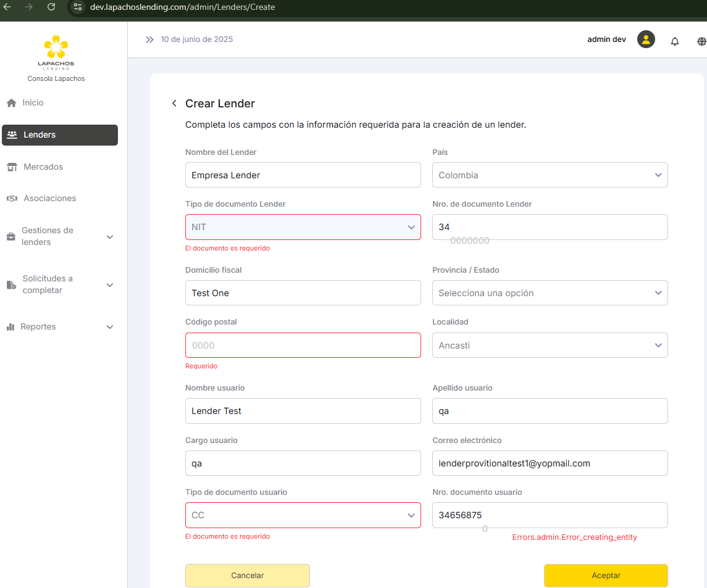
Task: Open the Localidad dropdown showing Ancasti
Action: (x=550, y=346)
